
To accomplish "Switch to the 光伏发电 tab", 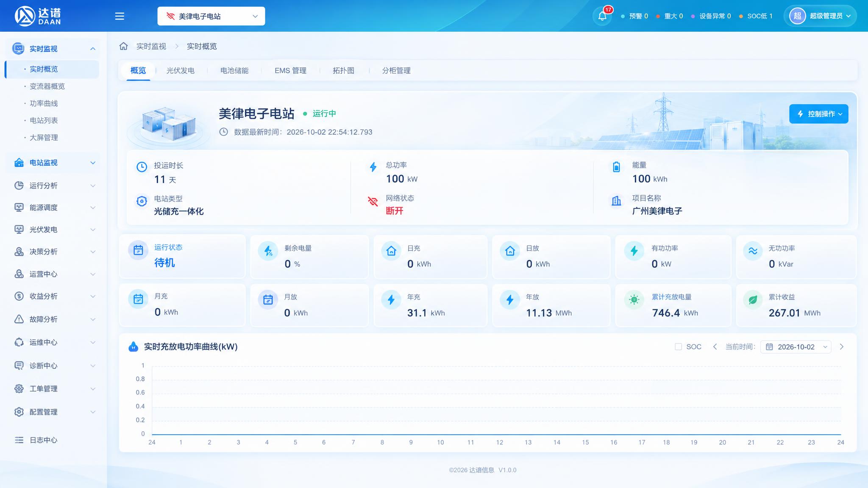I will point(181,70).
